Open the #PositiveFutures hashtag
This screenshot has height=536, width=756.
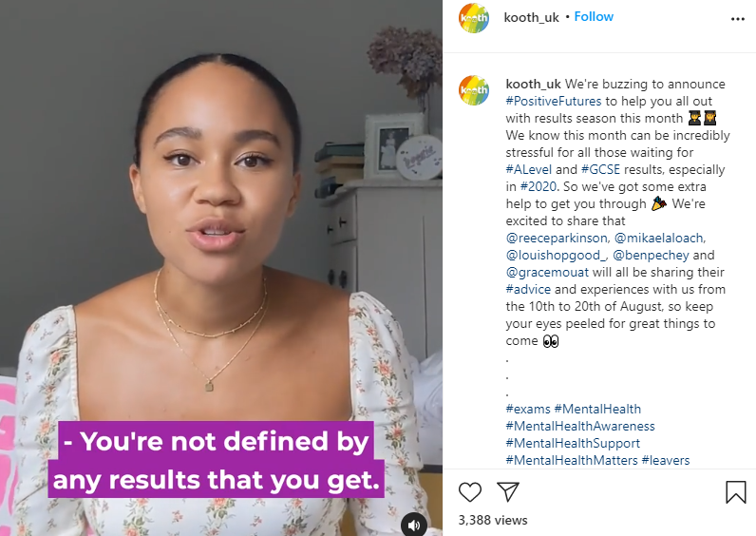coord(555,102)
